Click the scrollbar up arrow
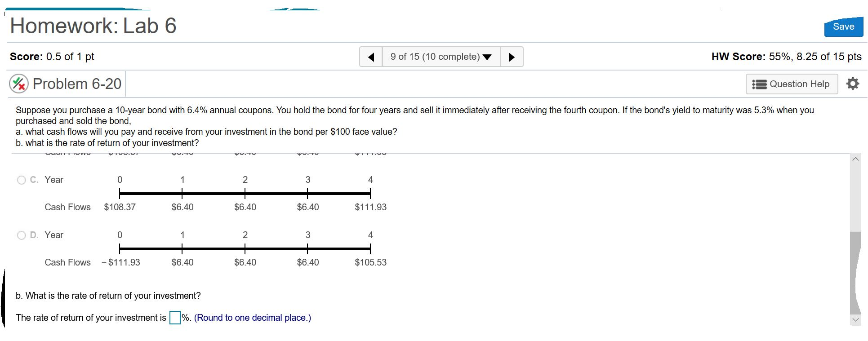The image size is (868, 341). tap(855, 159)
